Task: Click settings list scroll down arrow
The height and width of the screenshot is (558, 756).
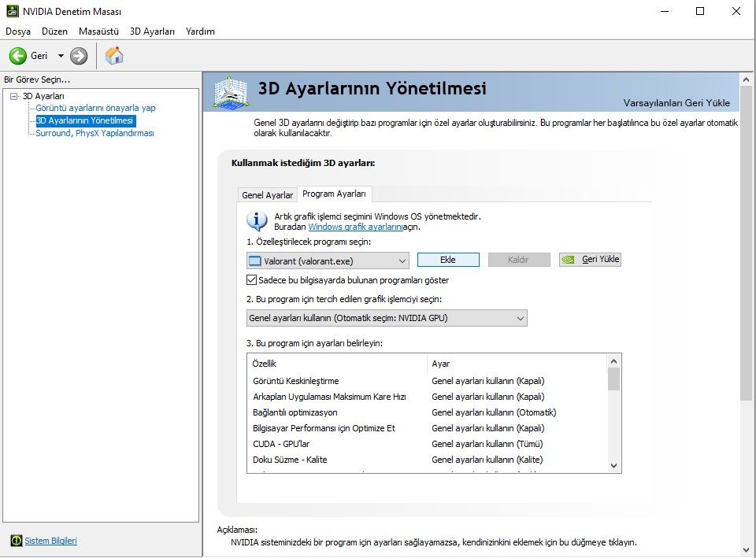Action: point(613,465)
